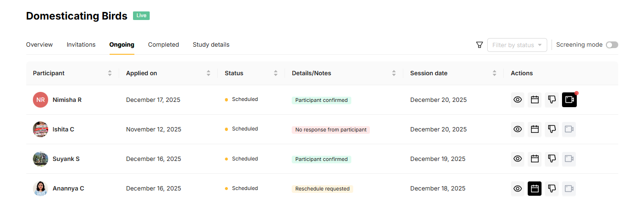644x200 pixels.
Task: Reschedule Nimisha R using calendar icon
Action: pos(535,100)
